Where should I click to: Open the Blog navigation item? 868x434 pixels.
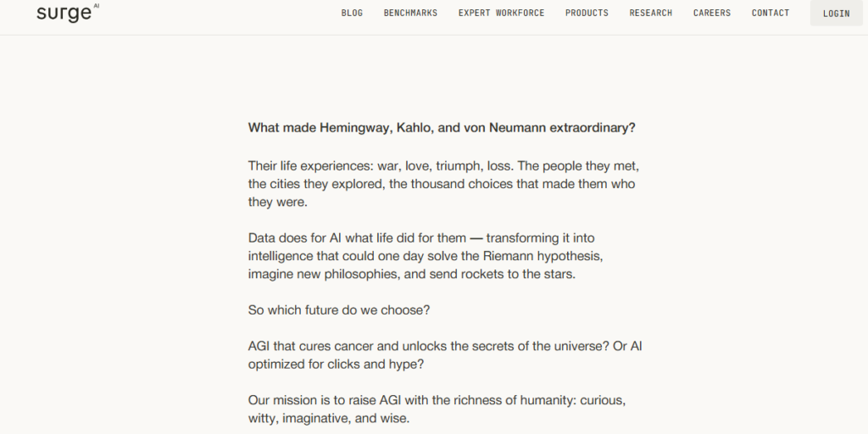coord(352,13)
